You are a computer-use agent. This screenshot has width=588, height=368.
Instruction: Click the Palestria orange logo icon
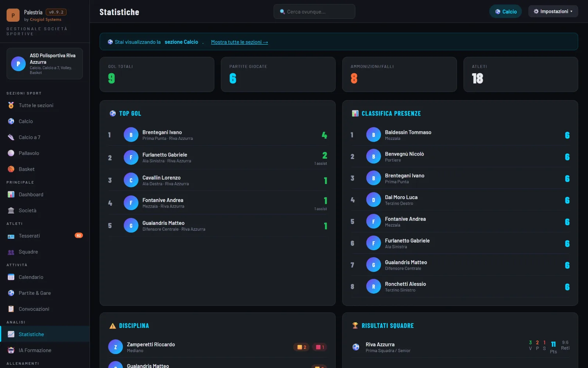click(x=13, y=15)
